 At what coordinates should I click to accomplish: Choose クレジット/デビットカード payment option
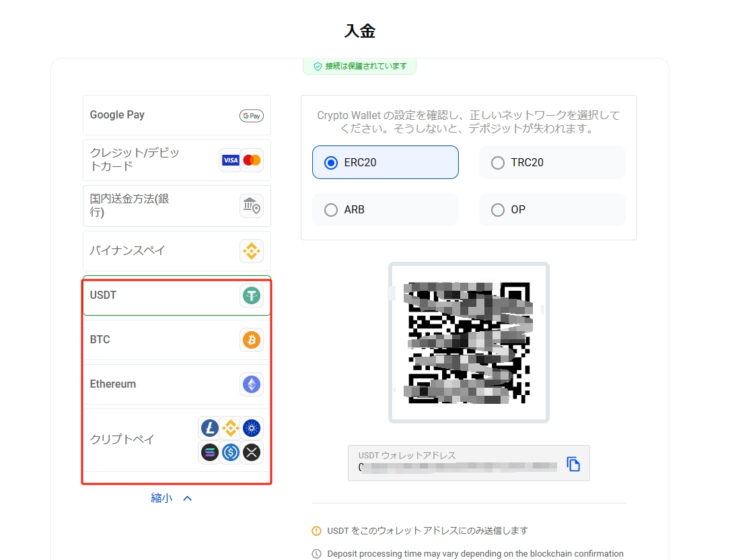[135, 160]
